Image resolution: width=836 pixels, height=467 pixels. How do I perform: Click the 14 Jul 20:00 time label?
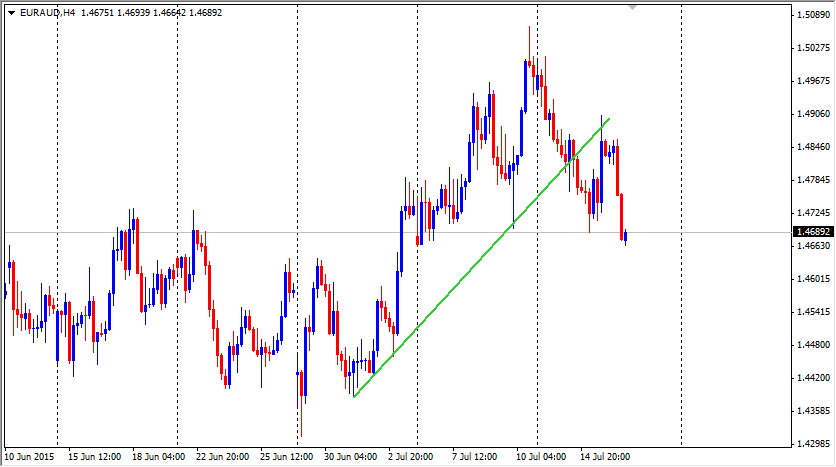[605, 457]
